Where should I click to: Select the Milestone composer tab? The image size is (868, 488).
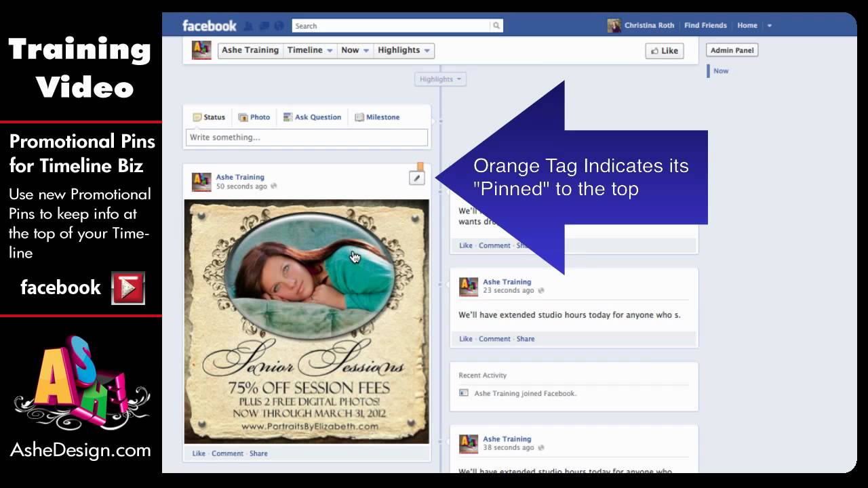point(377,117)
